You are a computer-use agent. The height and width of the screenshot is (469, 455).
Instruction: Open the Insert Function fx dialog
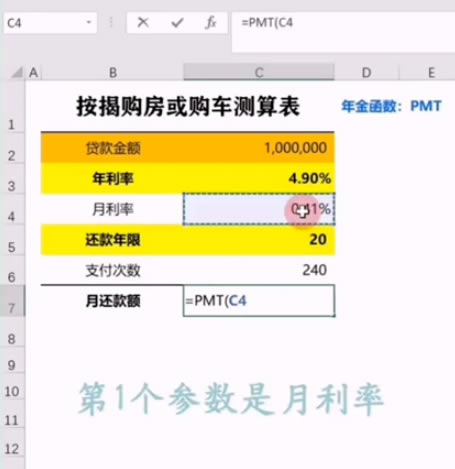(211, 23)
